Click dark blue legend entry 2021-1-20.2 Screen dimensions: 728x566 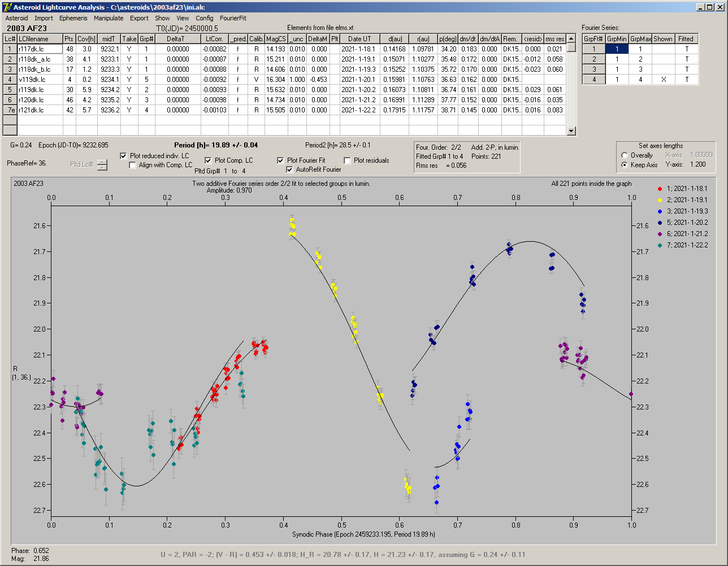(x=683, y=222)
